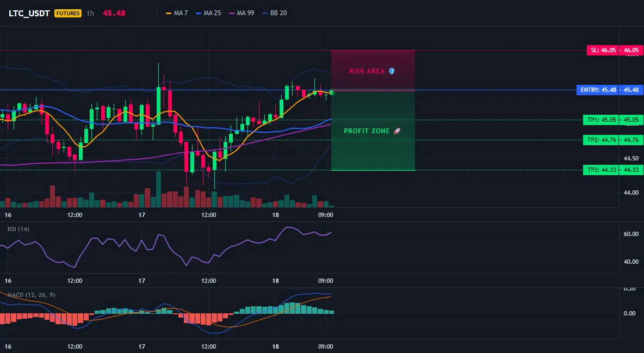Click the FUTURES badge
Screen dimensions: 644x353
click(x=68, y=13)
